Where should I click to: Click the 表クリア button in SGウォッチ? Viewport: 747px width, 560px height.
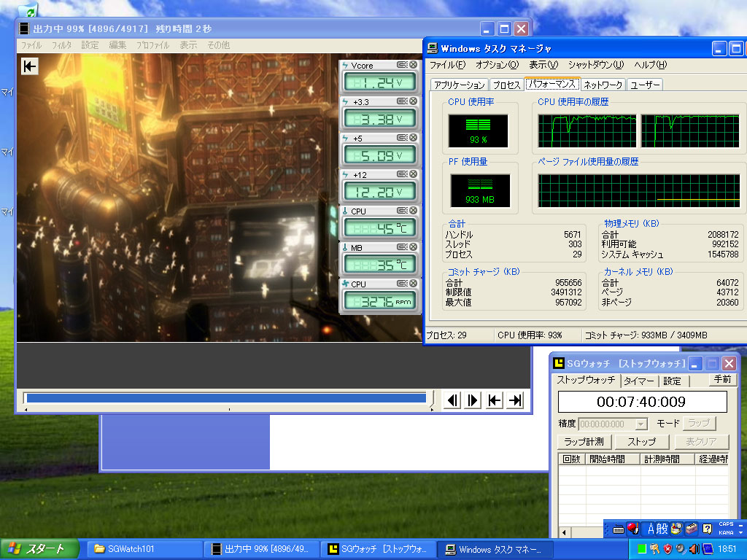(x=701, y=442)
